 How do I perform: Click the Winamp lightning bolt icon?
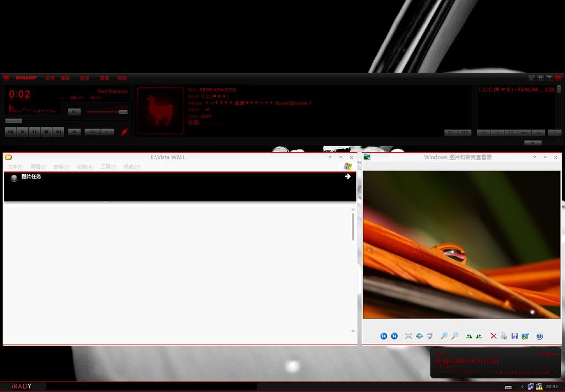(124, 132)
